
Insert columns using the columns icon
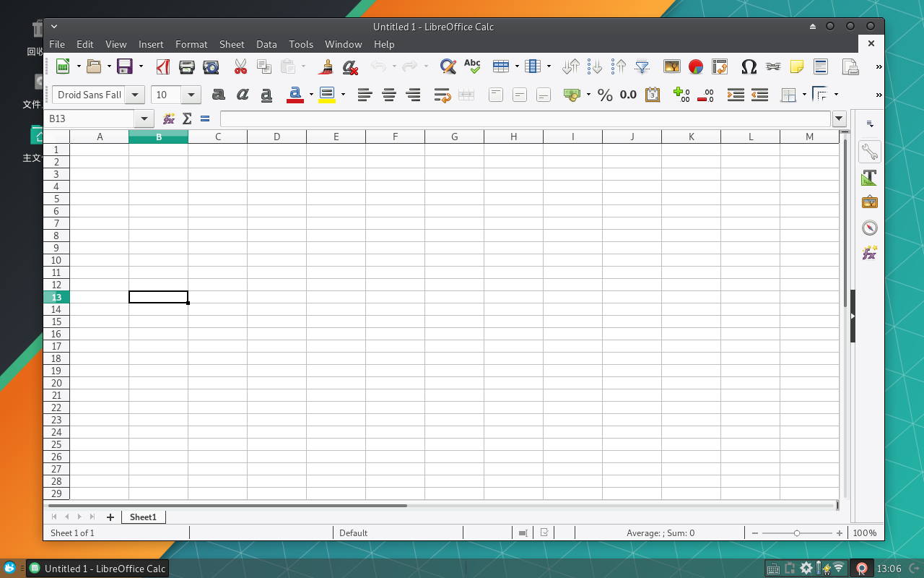[x=533, y=66]
